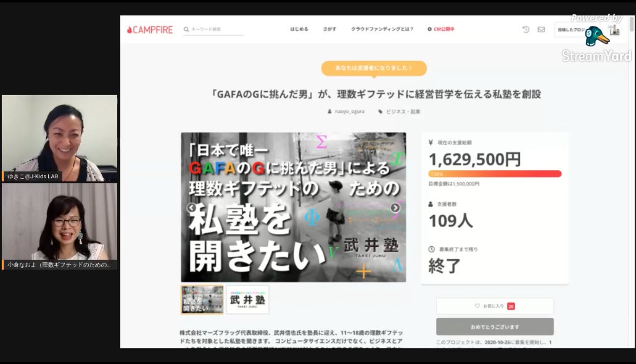636x364 pixels.
Task: Click the 投稿したプロジェクト button
Action: pyautogui.click(x=571, y=30)
